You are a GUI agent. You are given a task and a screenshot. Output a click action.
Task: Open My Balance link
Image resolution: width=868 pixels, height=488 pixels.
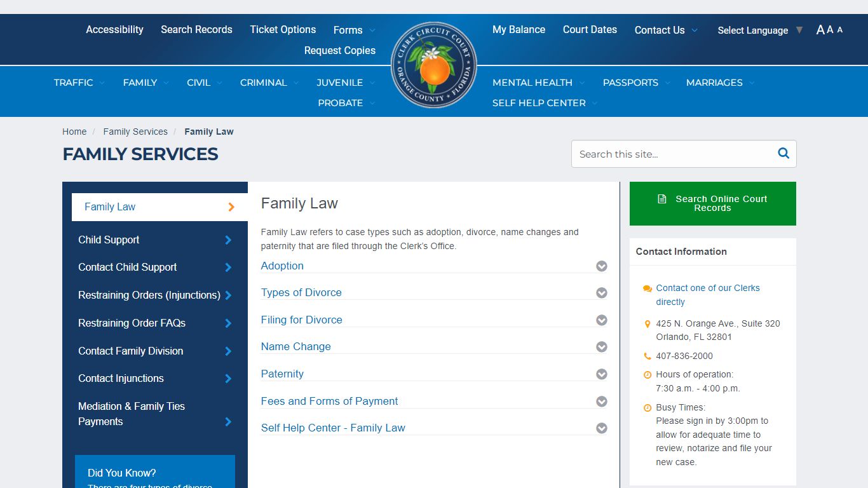tap(519, 29)
